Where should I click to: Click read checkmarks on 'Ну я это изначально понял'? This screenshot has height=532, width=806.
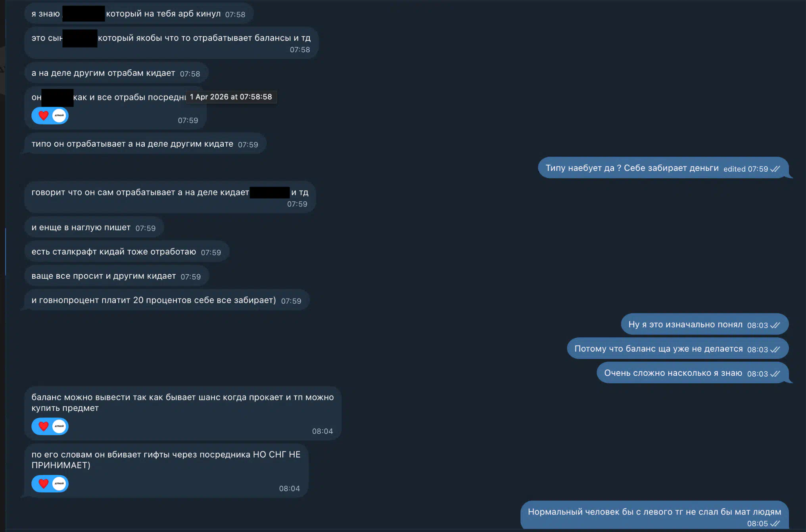click(775, 325)
